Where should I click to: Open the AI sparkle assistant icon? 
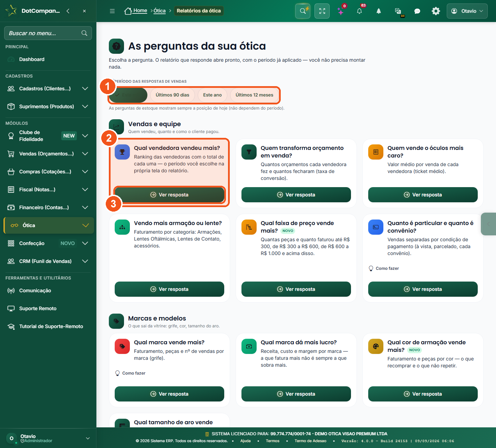[341, 11]
